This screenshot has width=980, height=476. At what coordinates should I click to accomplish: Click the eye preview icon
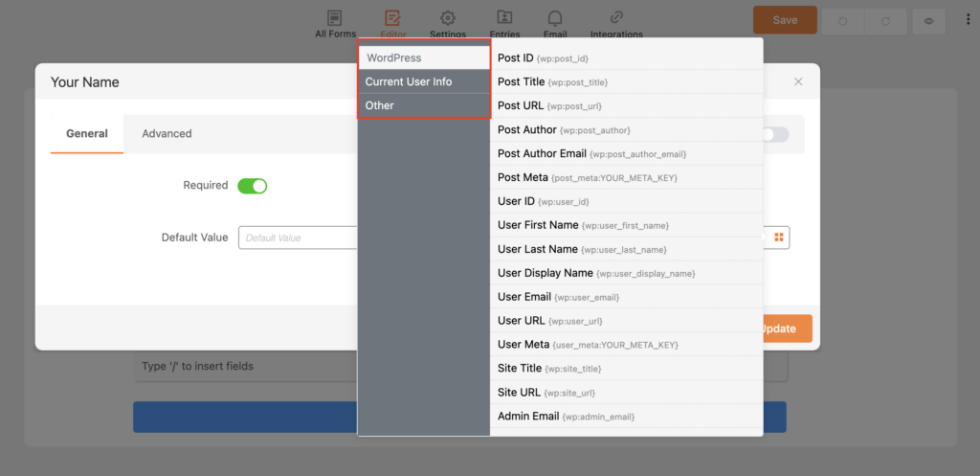928,20
